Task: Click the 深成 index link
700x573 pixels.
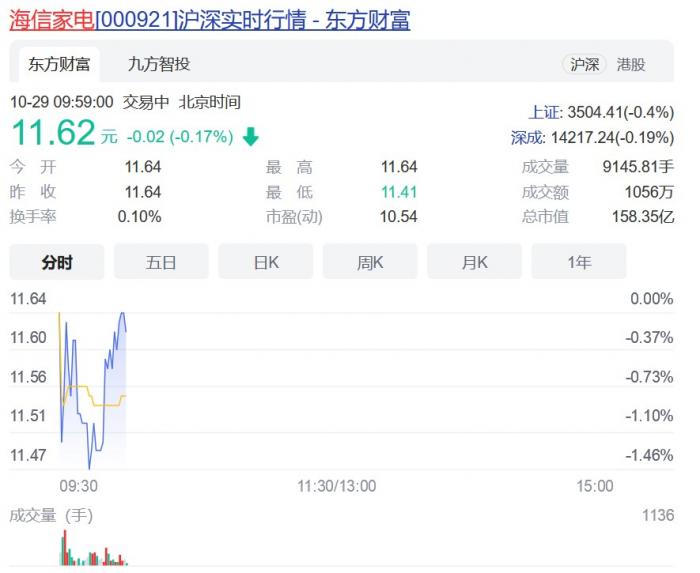Action: tap(527, 137)
